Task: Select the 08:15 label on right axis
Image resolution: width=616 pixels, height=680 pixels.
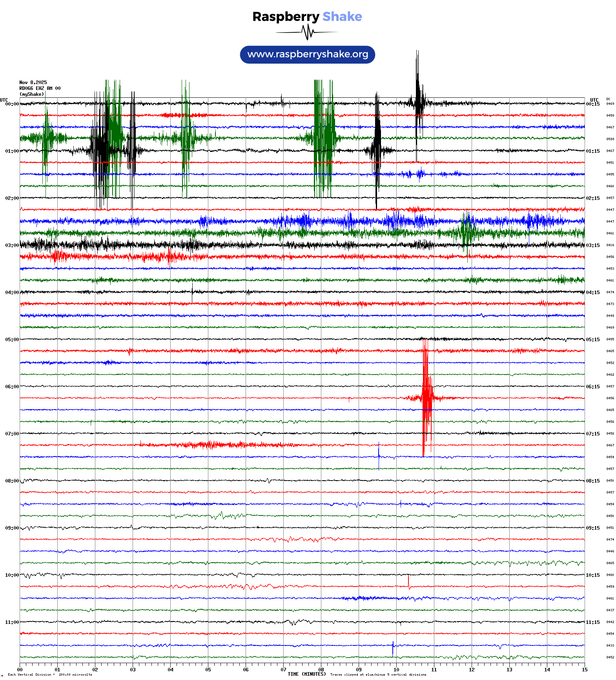Action: coord(592,481)
